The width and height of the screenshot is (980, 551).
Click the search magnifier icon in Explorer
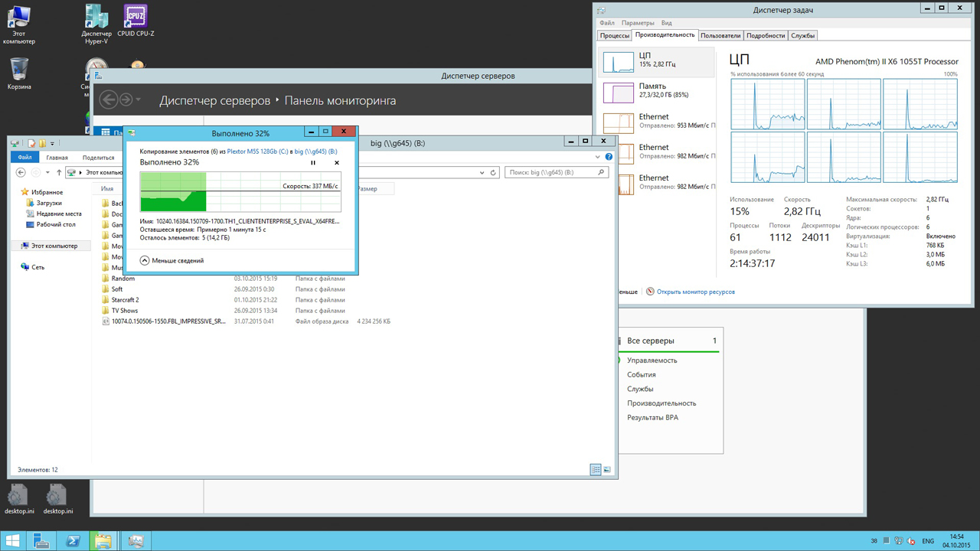click(603, 172)
